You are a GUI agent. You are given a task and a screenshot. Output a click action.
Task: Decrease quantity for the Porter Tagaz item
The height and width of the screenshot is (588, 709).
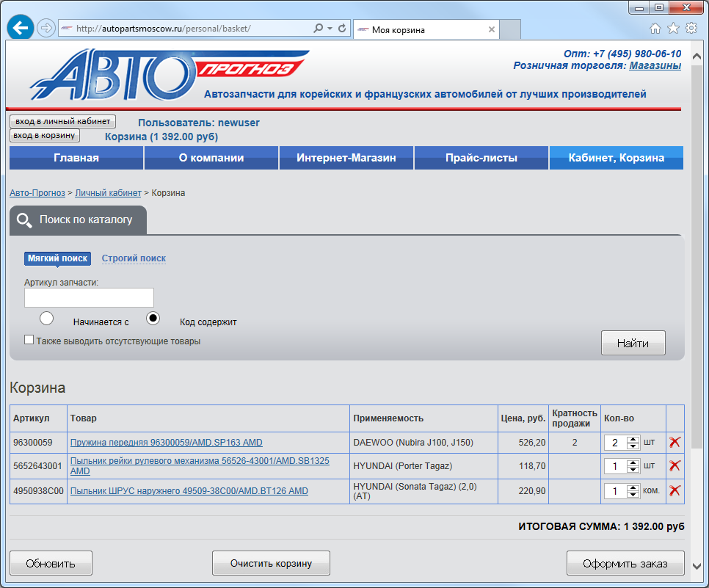coord(633,470)
